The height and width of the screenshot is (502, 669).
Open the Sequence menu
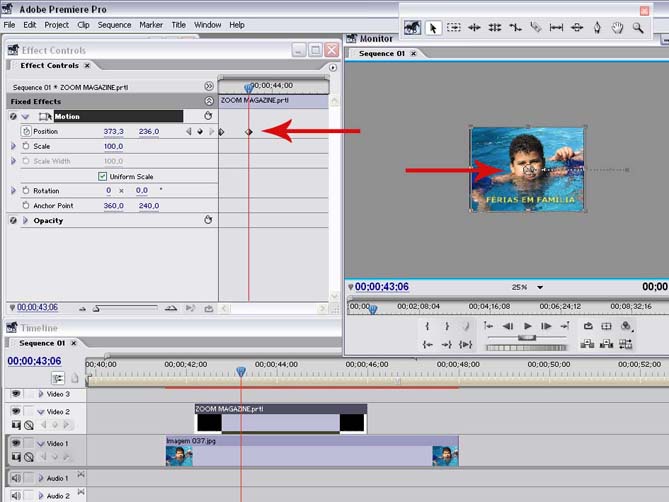point(114,24)
